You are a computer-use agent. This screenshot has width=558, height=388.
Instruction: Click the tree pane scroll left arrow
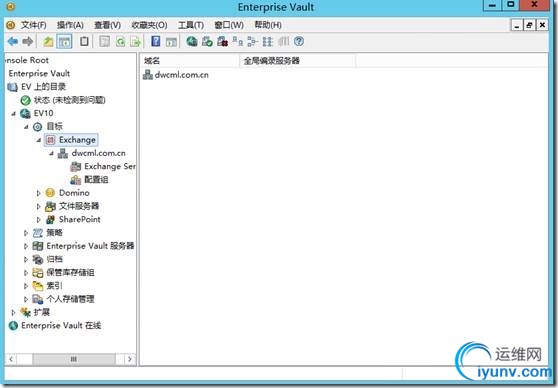11,359
